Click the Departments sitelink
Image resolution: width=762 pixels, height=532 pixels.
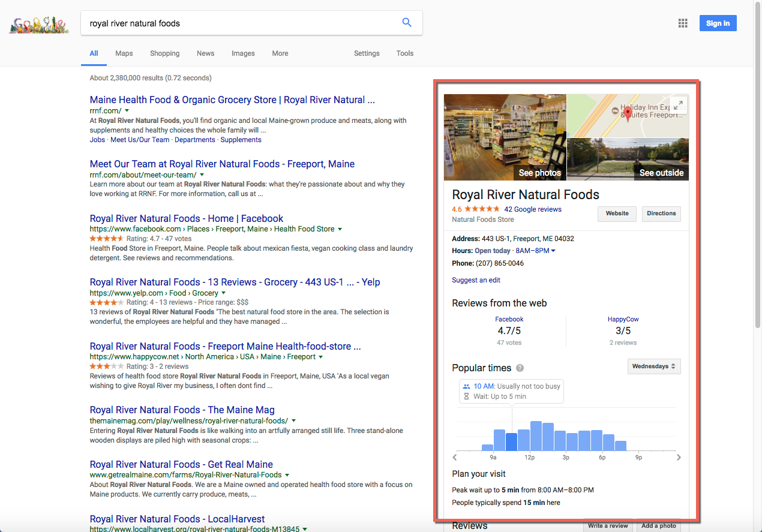pos(195,140)
